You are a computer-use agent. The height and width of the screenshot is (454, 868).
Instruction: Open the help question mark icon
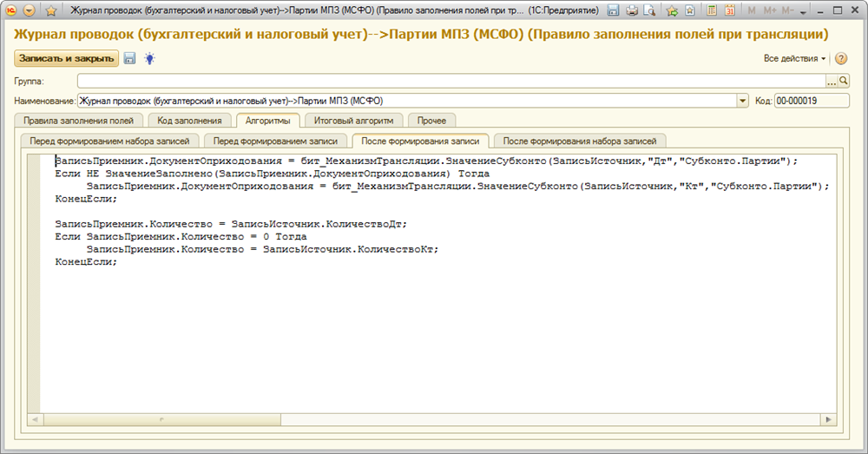click(x=840, y=58)
